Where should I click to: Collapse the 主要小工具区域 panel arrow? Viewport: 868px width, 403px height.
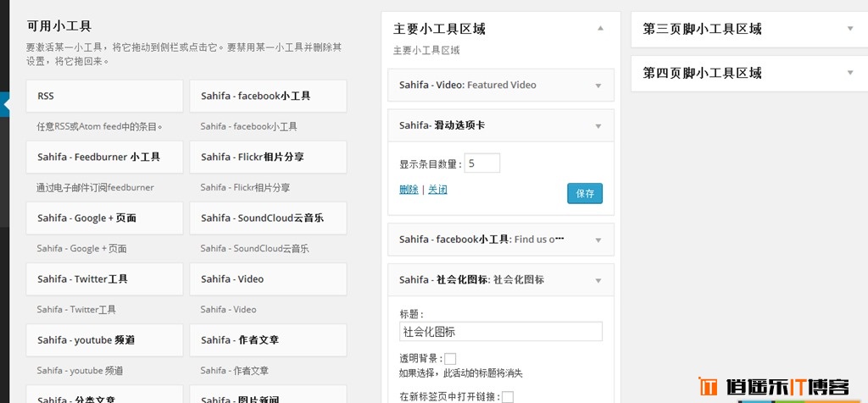coord(600,28)
